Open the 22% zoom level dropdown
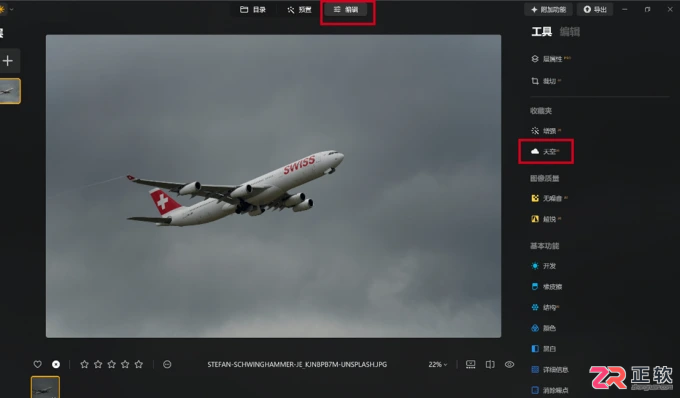680x398 pixels. (438, 364)
